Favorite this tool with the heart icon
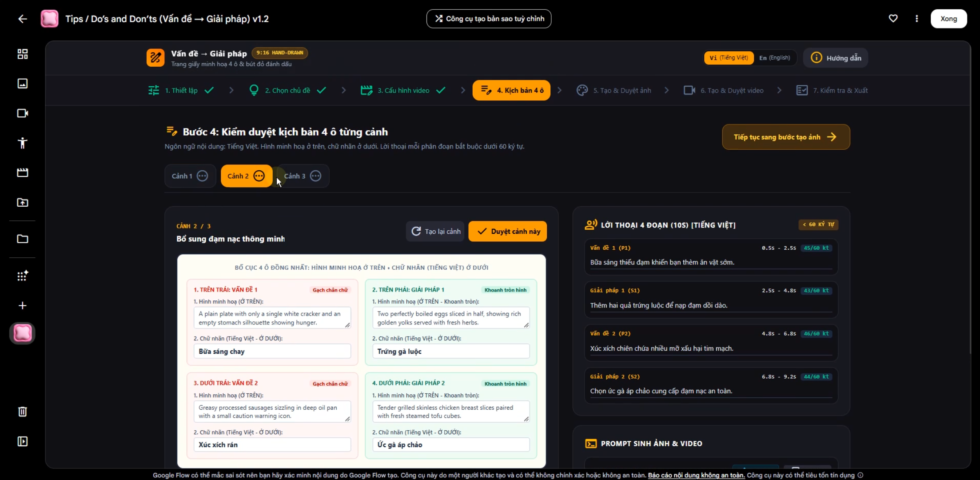 [x=893, y=19]
